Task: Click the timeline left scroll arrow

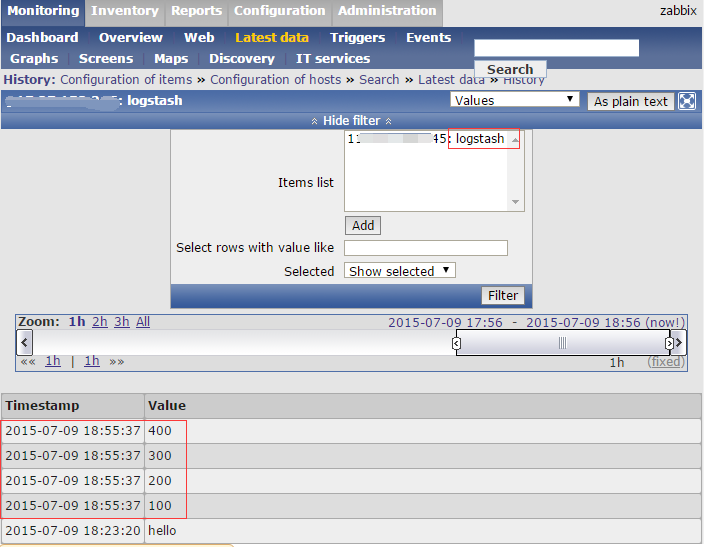Action: point(23,342)
